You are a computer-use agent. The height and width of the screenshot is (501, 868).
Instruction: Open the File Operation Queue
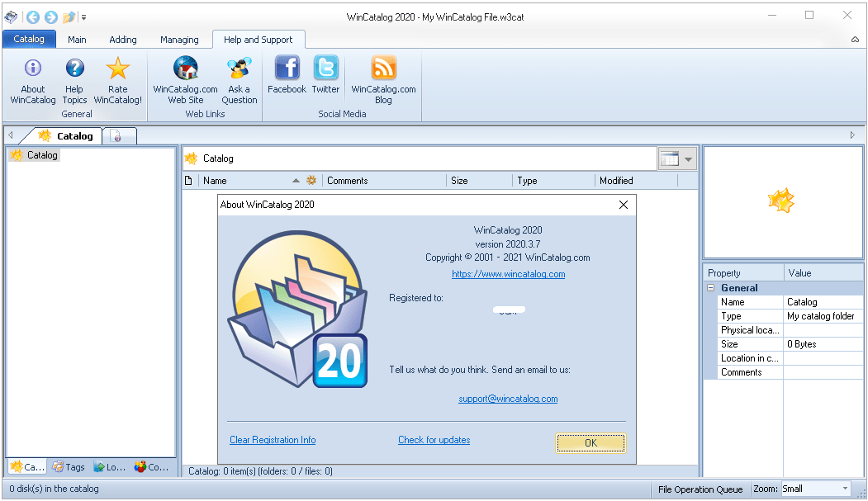click(700, 489)
